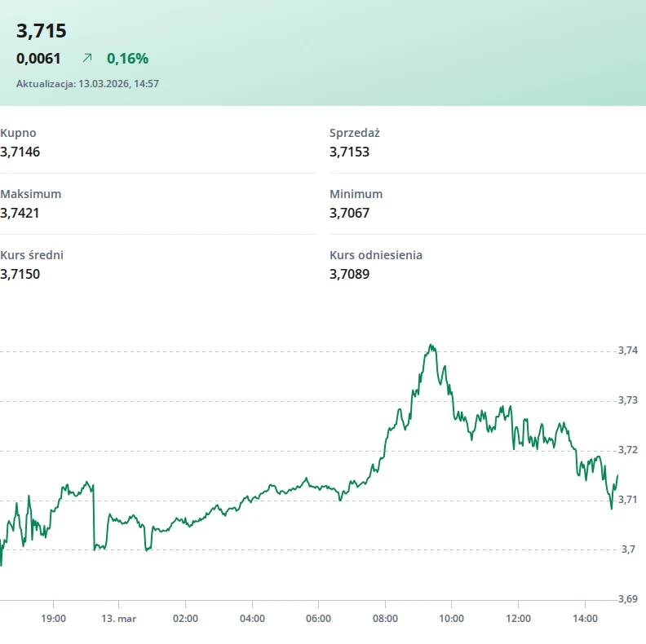Click the current rate value 3,715
Image resolution: width=646 pixels, height=644 pixels.
click(42, 31)
